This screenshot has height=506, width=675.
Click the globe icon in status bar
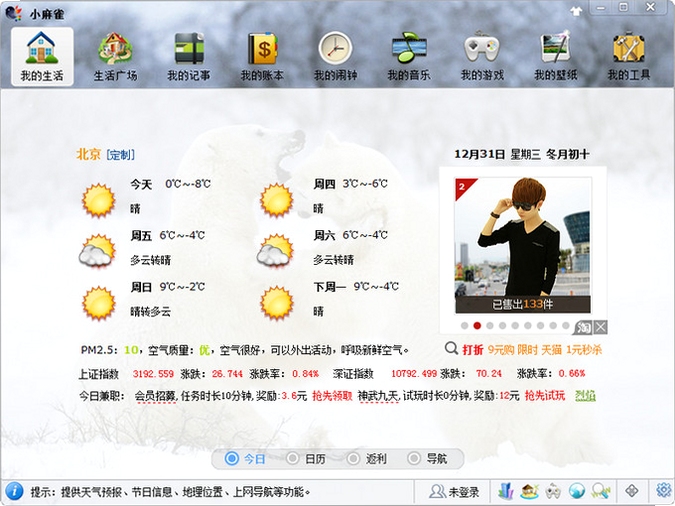pyautogui.click(x=576, y=491)
